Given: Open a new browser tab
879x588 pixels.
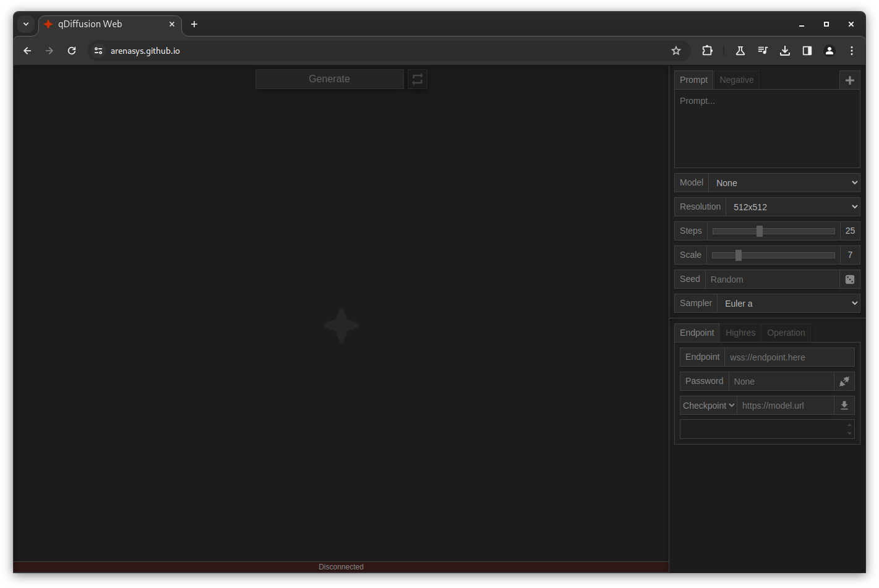Looking at the screenshot, I should pos(194,24).
